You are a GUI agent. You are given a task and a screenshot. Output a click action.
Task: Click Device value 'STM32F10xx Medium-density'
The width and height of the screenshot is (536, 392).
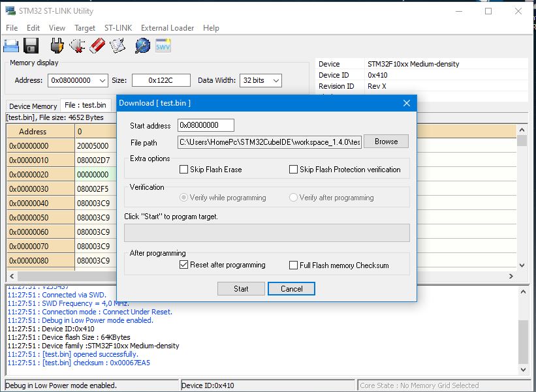[x=413, y=64]
